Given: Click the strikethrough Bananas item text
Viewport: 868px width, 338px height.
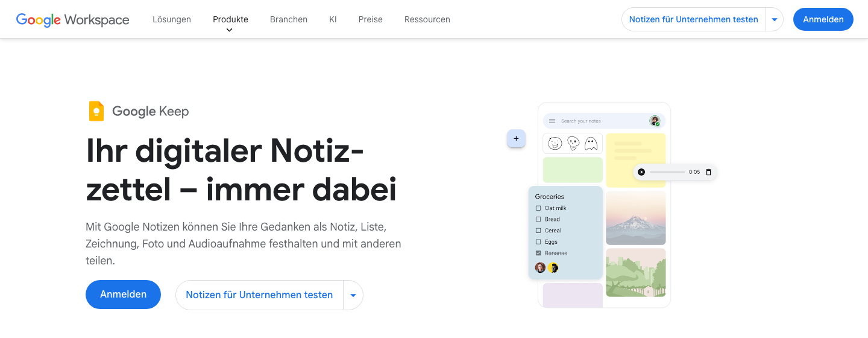Looking at the screenshot, I should (x=556, y=253).
